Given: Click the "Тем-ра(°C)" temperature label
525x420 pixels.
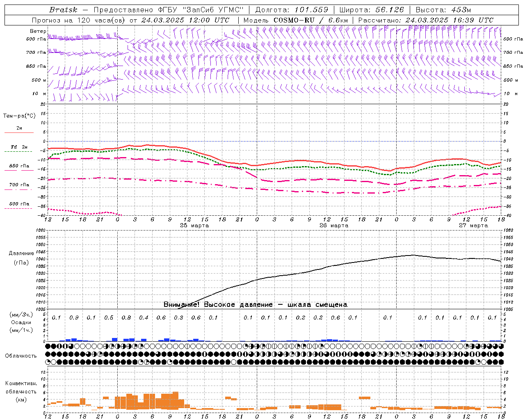Looking at the screenshot, I should pyautogui.click(x=19, y=116).
